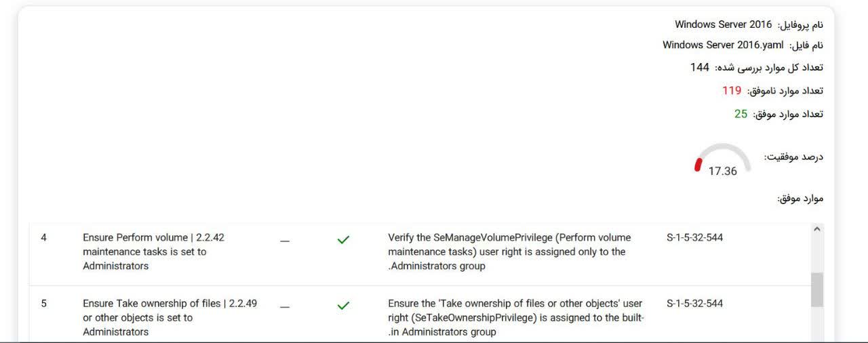Image resolution: width=868 pixels, height=343 pixels.
Task: Click the scrollbar up arrow
Action: point(816,230)
